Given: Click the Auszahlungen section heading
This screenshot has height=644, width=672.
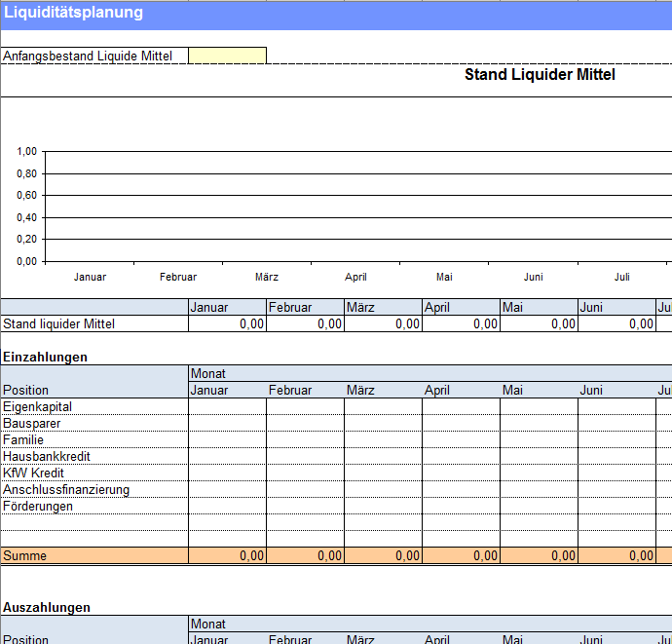Looking at the screenshot, I should coord(47,607).
